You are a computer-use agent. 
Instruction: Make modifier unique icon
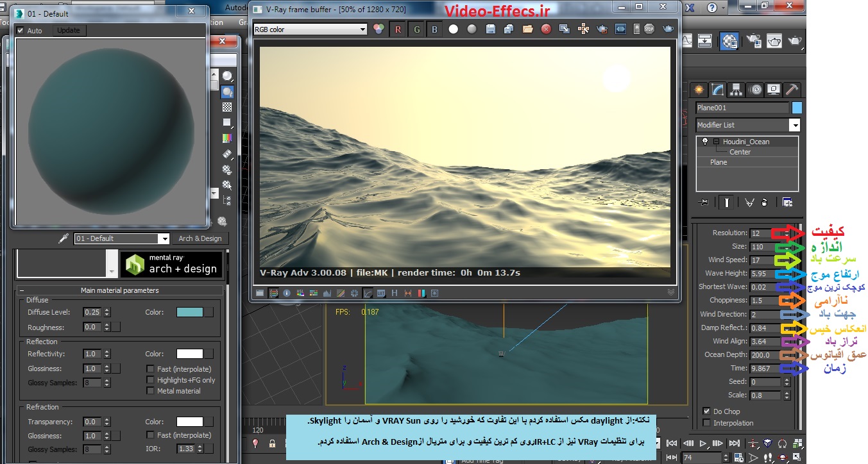(749, 202)
